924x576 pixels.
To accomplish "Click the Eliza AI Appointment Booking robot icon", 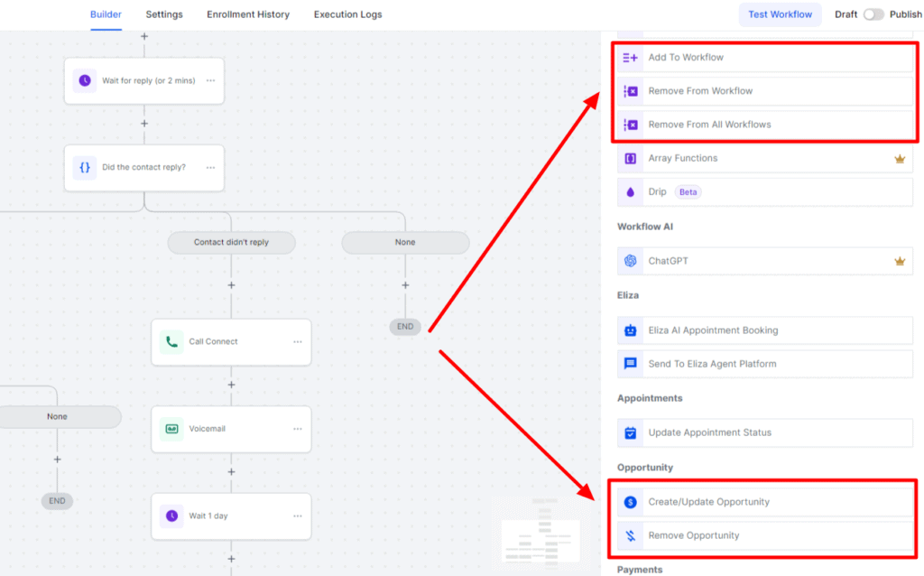I will tap(630, 330).
